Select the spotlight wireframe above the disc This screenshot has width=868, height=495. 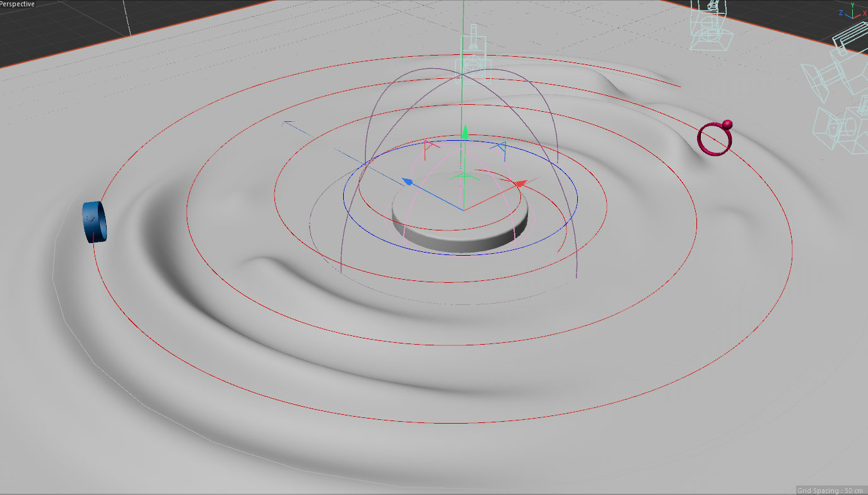coord(472,59)
